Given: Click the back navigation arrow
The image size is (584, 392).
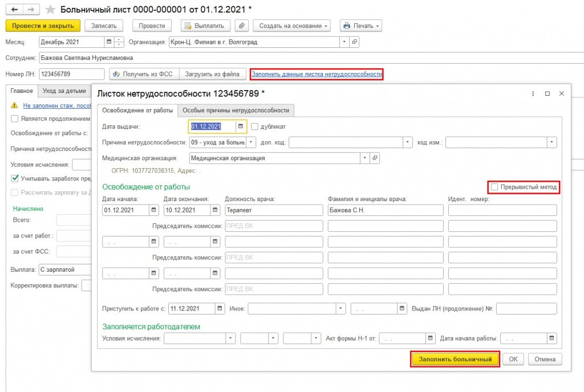Looking at the screenshot, I should click(x=14, y=9).
